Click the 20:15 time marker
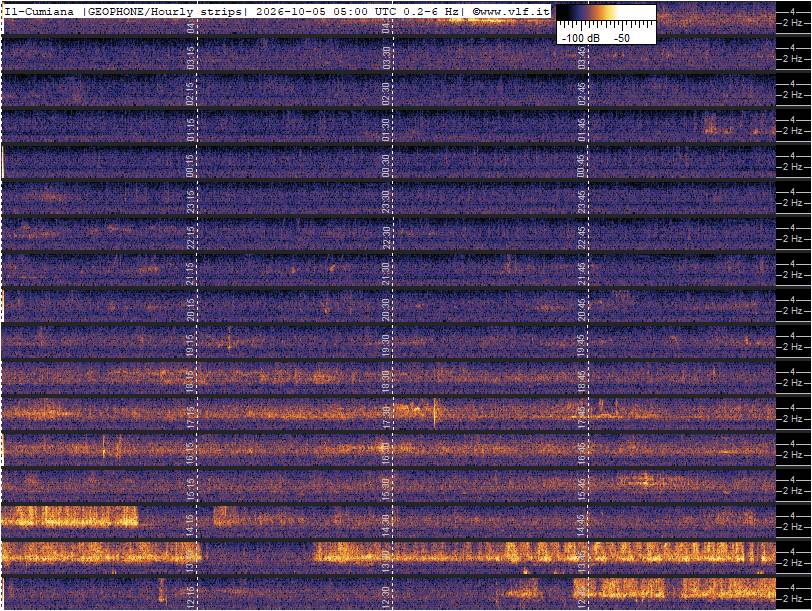 coord(191,310)
